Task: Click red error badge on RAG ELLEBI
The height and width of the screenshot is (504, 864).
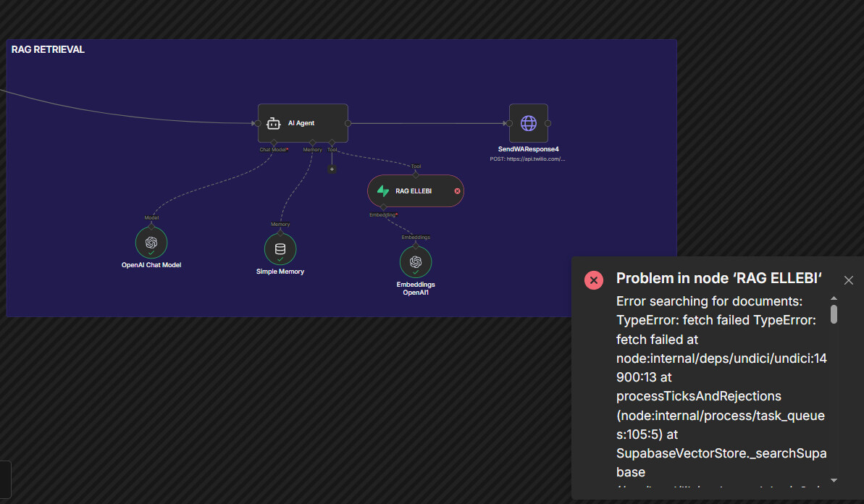Action: (x=457, y=191)
